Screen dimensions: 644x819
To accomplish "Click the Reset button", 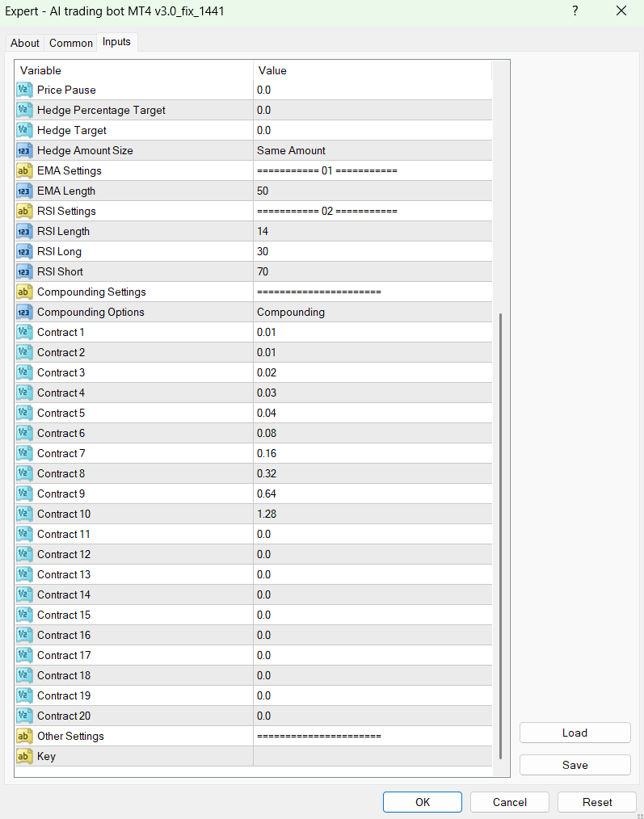I will 597,802.
